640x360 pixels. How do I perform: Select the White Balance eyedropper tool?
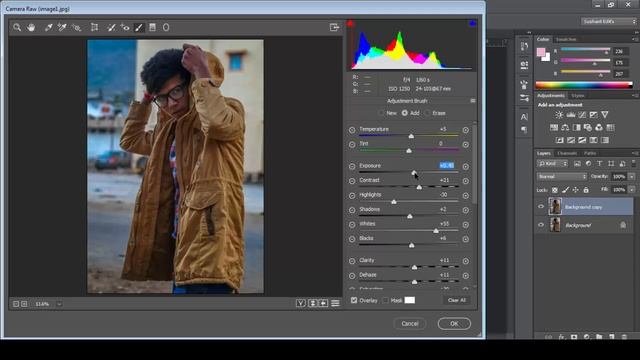[x=49, y=27]
